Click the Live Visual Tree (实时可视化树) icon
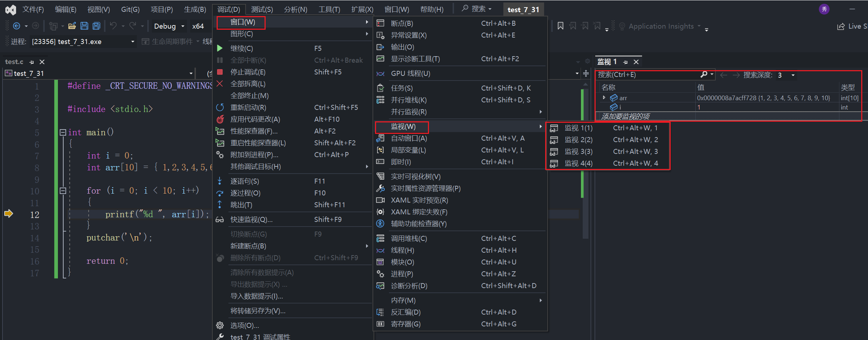 (x=380, y=176)
